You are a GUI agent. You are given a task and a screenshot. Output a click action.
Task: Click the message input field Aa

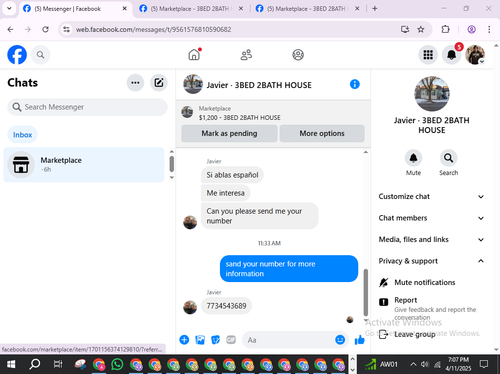pyautogui.click(x=288, y=340)
